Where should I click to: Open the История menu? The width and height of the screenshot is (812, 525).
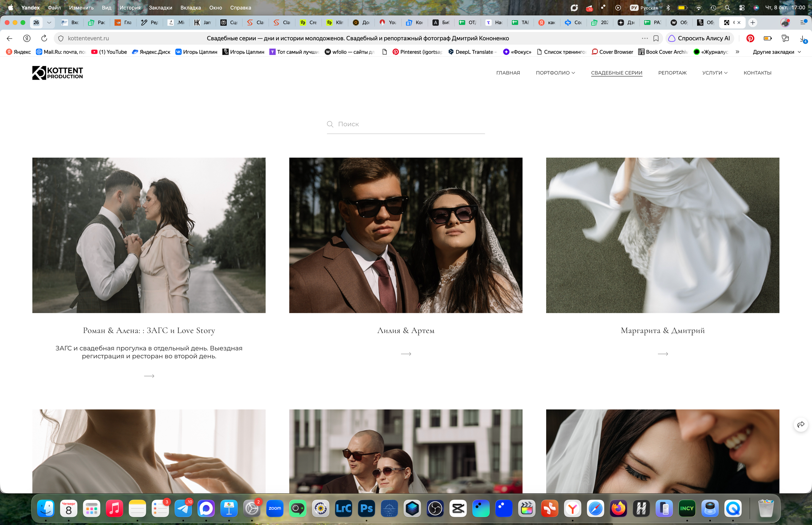click(x=130, y=8)
